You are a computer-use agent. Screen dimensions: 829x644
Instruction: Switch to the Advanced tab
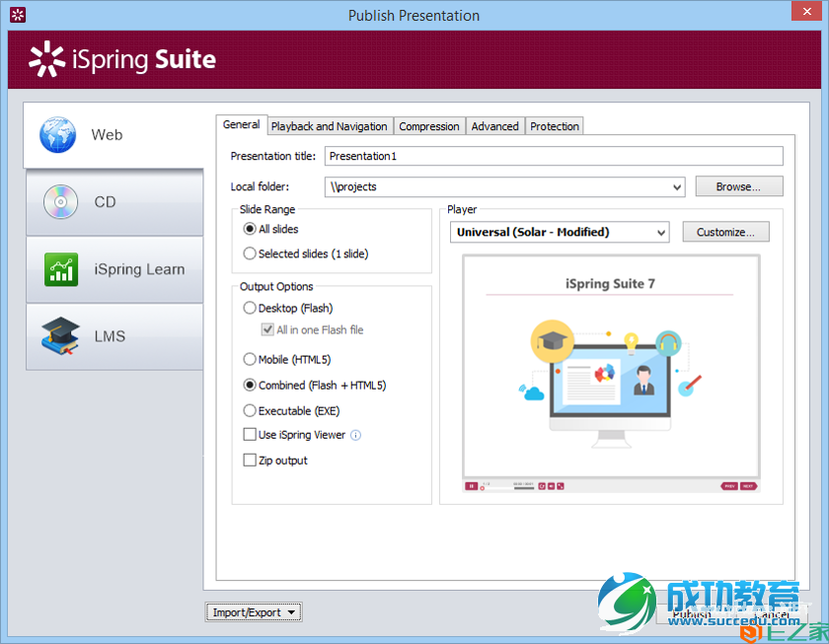tap(495, 126)
